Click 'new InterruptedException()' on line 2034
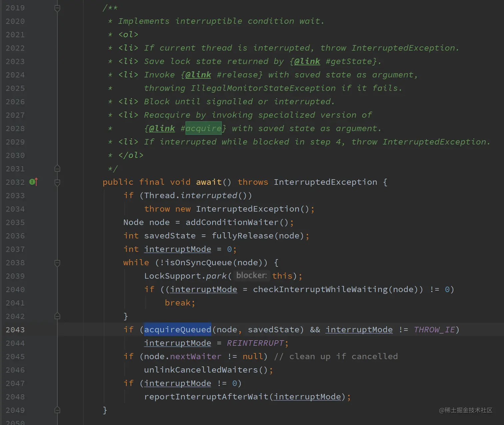Image resolution: width=504 pixels, height=425 pixels. [242, 209]
